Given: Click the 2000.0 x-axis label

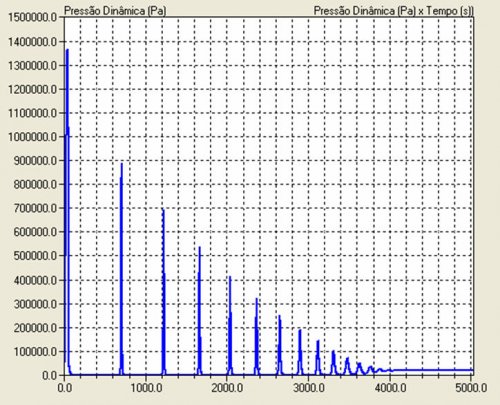Looking at the screenshot, I should click(227, 388).
